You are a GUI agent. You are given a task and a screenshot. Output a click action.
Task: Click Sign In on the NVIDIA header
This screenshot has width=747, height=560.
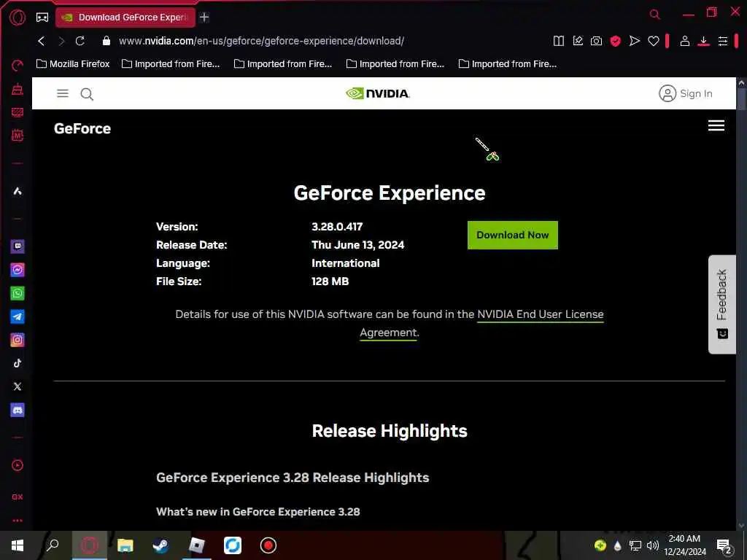click(x=686, y=93)
